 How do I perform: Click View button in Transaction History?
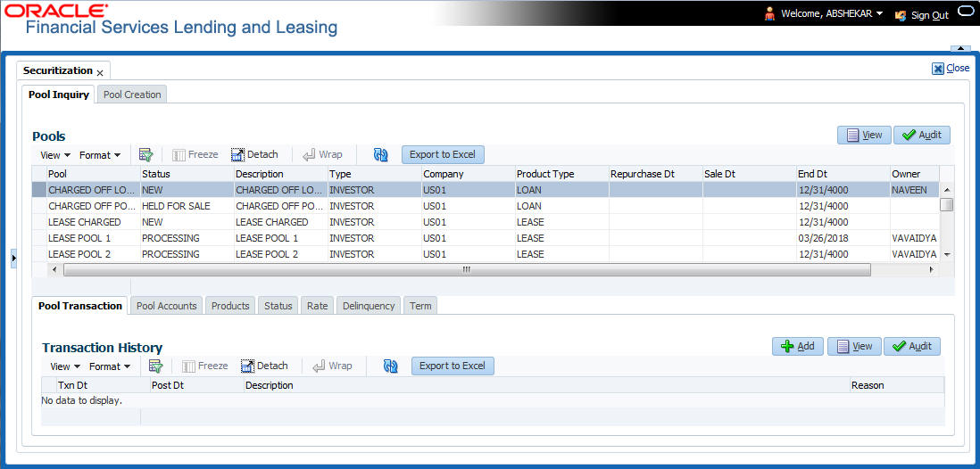click(x=854, y=346)
